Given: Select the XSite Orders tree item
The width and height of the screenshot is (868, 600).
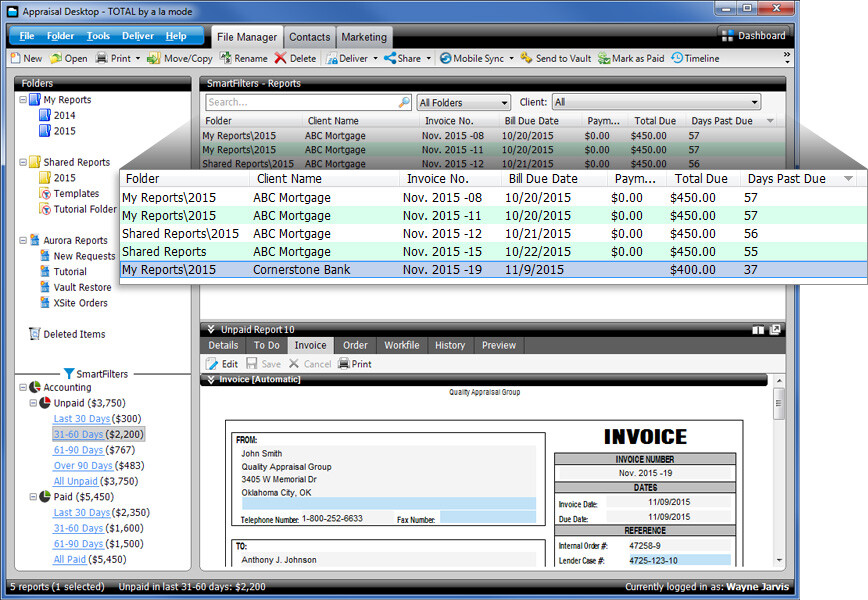Looking at the screenshot, I should coord(80,303).
